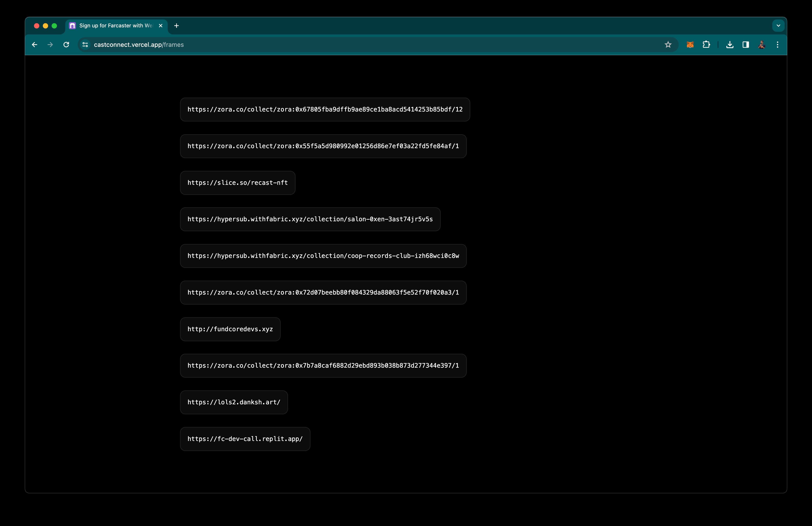
Task: Open the Chrome three-dot menu
Action: coord(778,45)
